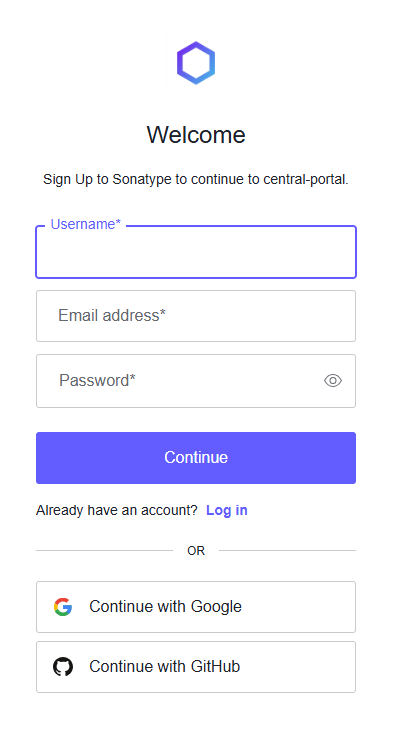Click the GitHub octocat icon
Image resolution: width=395 pixels, height=736 pixels.
coord(63,667)
